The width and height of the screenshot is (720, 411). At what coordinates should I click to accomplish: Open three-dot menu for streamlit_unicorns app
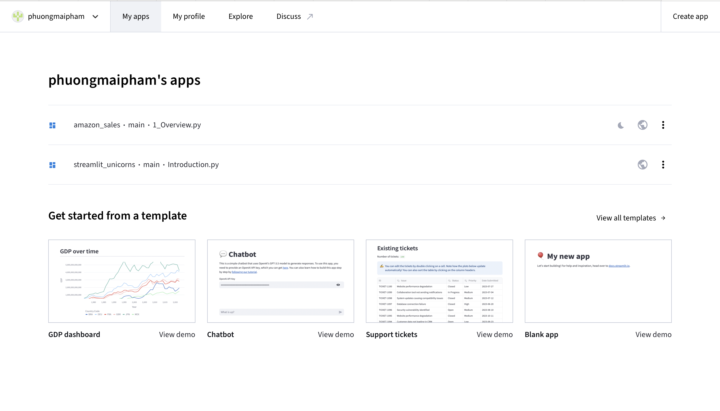click(x=663, y=164)
